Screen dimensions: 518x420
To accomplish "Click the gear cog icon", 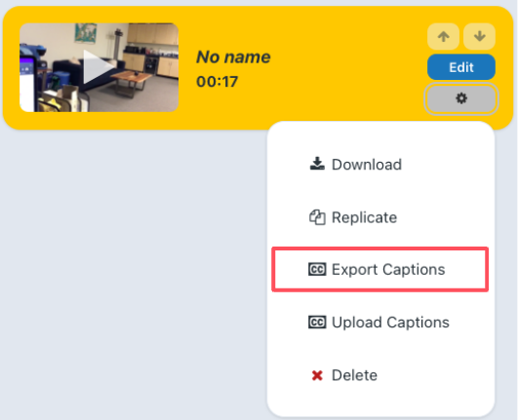I will [461, 98].
